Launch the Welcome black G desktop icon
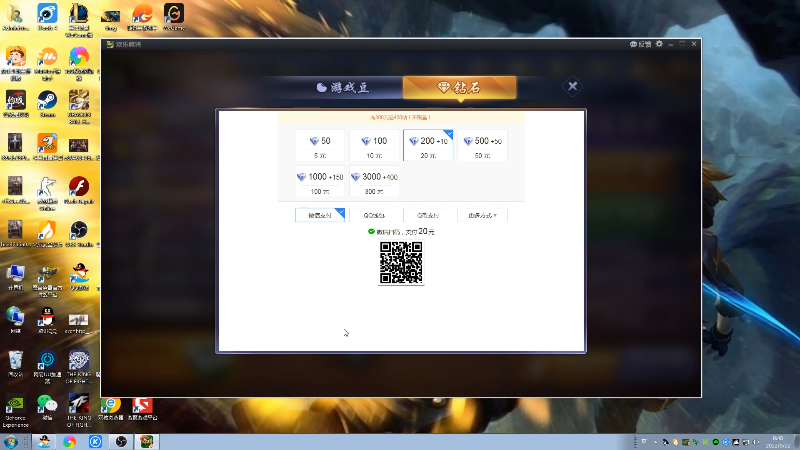The image size is (800, 450). click(x=173, y=18)
